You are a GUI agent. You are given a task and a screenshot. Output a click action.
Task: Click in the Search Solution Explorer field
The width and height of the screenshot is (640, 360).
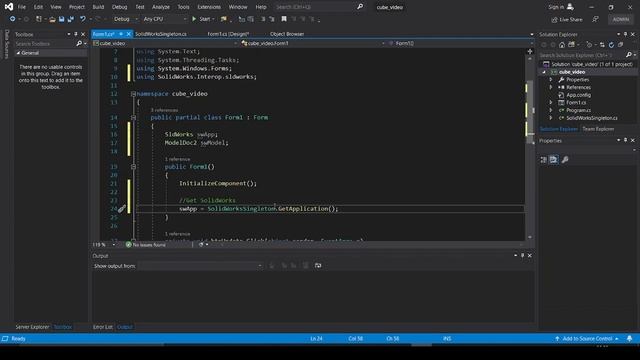point(582,55)
